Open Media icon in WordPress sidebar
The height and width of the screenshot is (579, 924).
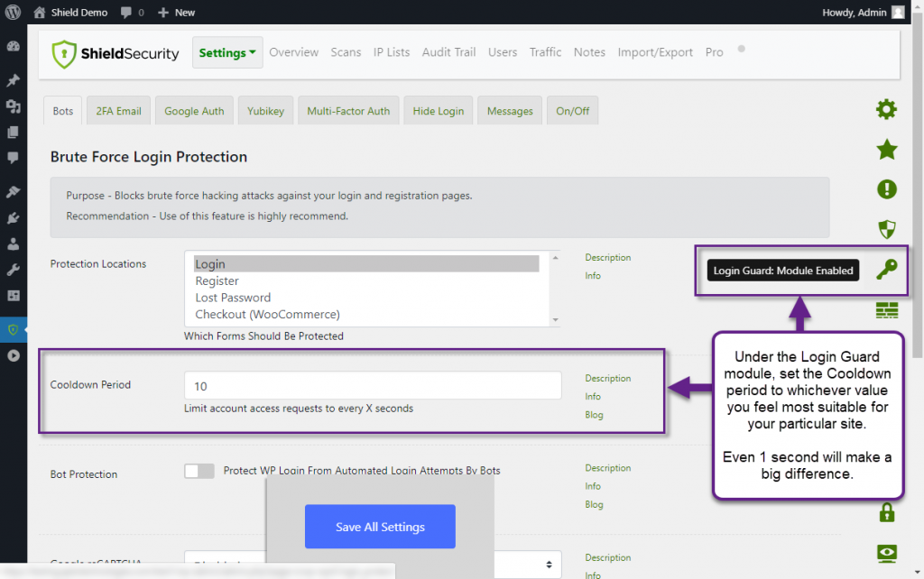(x=13, y=106)
